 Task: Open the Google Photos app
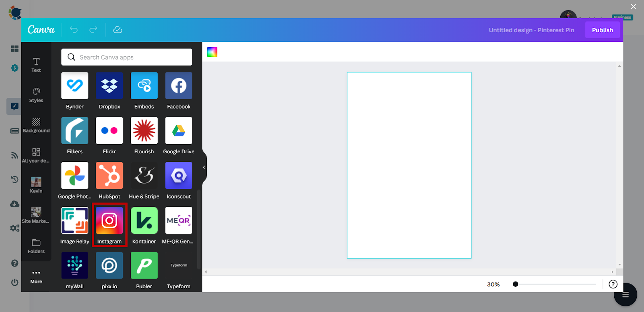75,176
